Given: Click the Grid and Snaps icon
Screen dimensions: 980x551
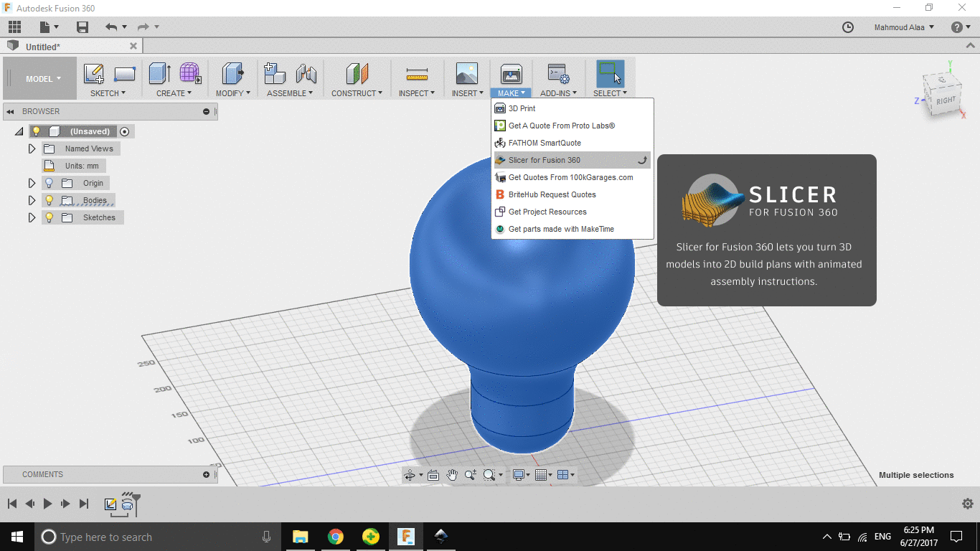Looking at the screenshot, I should [x=541, y=475].
